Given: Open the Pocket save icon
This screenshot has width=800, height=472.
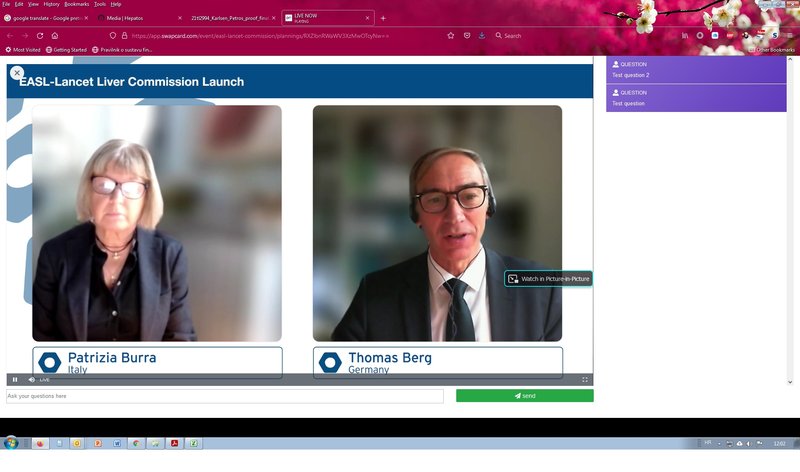Looking at the screenshot, I should (x=467, y=36).
